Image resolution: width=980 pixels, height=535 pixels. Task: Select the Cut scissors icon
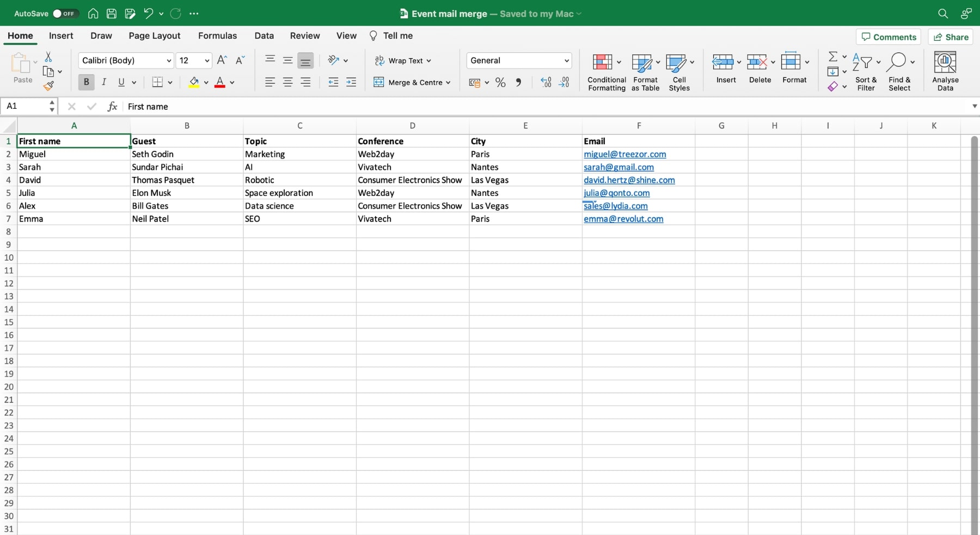[48, 57]
